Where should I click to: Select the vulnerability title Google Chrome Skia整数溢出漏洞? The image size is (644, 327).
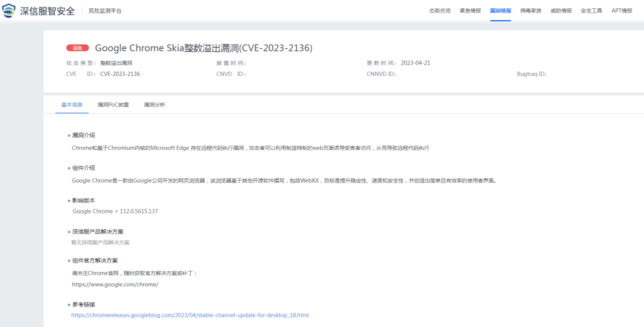(x=204, y=48)
